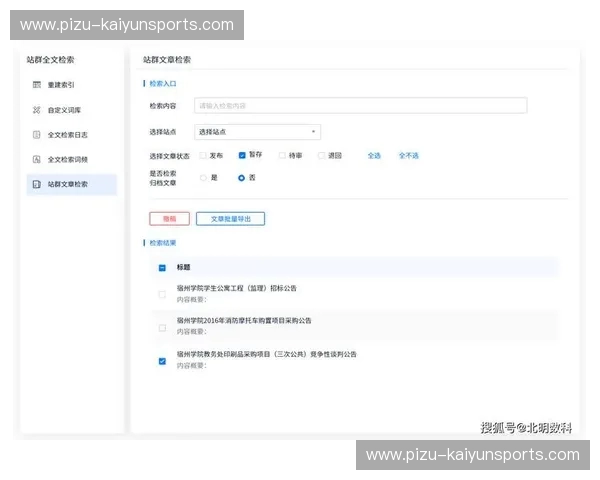Check the 退回 article status checkbox
The image size is (600, 480).
321,155
